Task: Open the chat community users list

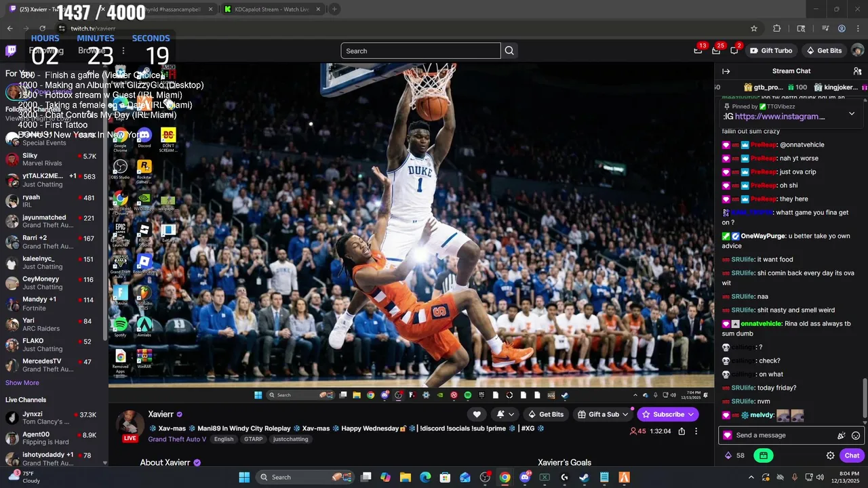Action: tap(857, 71)
